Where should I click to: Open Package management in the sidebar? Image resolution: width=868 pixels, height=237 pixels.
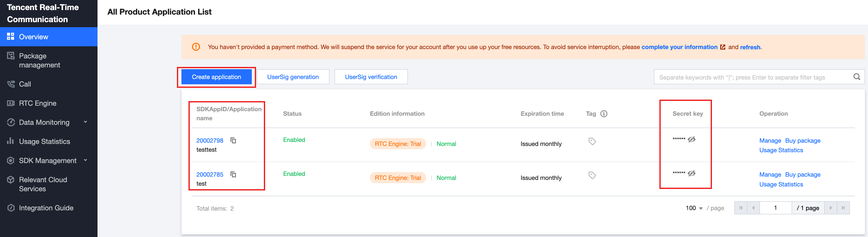pos(39,60)
